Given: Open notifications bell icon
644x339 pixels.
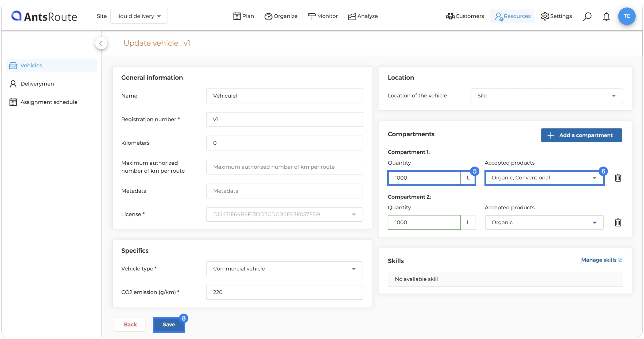Looking at the screenshot, I should click(x=606, y=16).
